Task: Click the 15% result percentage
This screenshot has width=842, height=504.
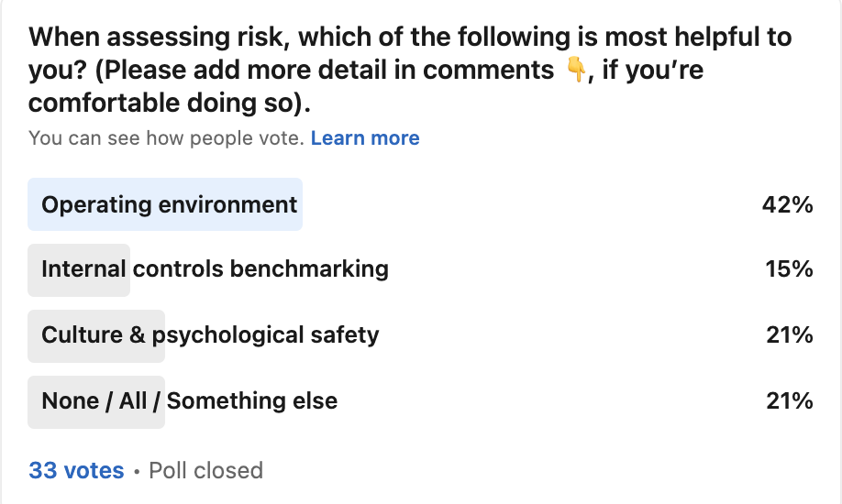Action: click(789, 268)
